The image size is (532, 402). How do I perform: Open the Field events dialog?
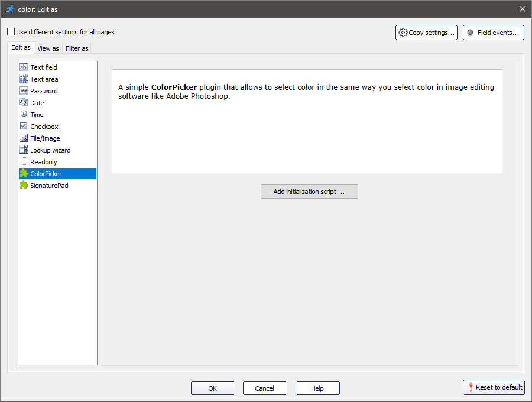coord(494,33)
